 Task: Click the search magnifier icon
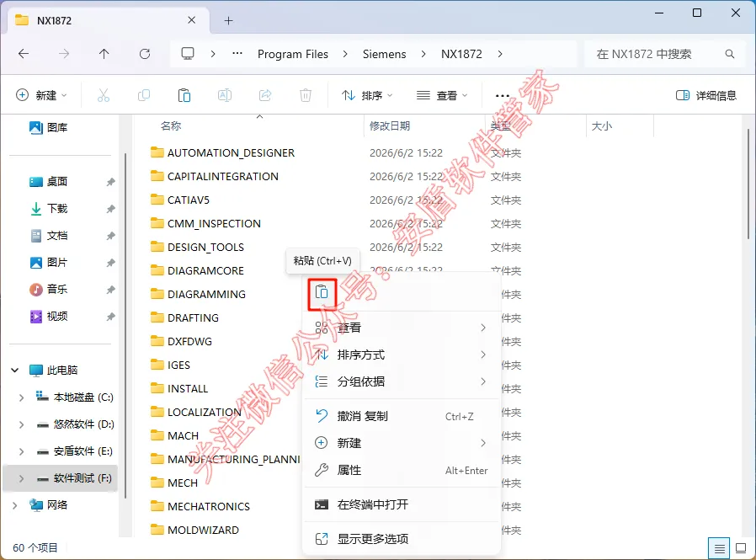tap(730, 54)
